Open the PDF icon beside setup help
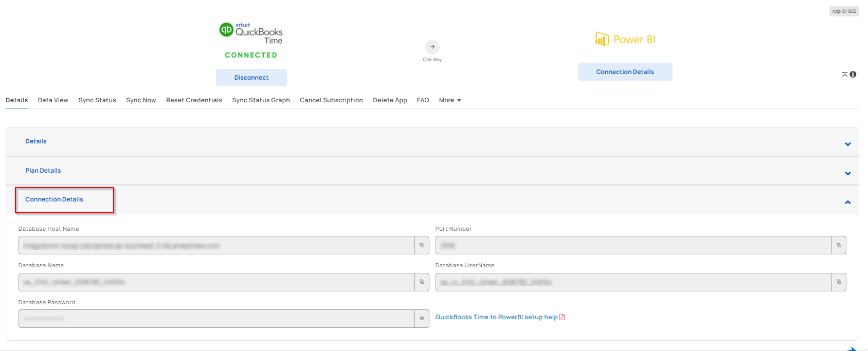The height and width of the screenshot is (351, 868). (x=562, y=317)
